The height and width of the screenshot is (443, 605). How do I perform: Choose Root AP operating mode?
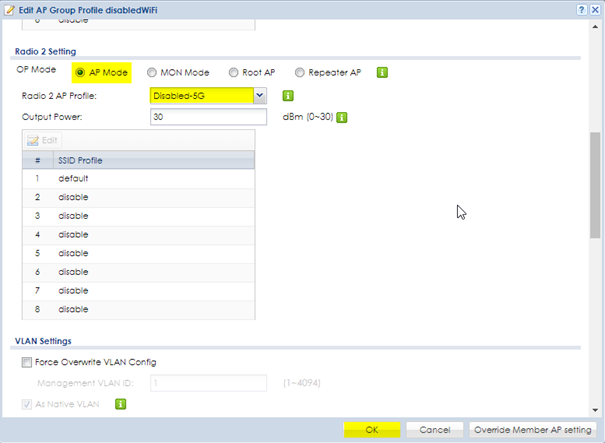pos(233,72)
